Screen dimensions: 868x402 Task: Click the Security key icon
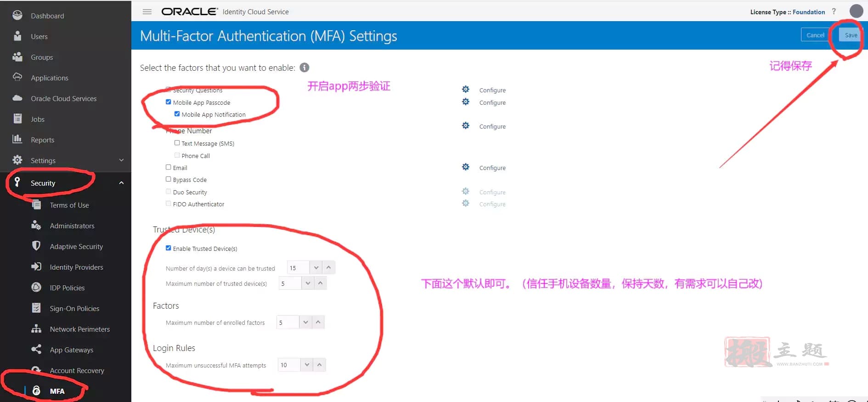pyautogui.click(x=17, y=182)
